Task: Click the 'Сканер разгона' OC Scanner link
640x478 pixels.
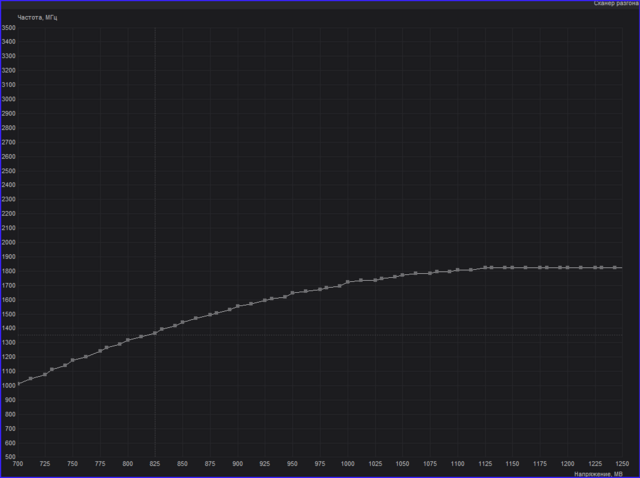Action: [x=615, y=4]
